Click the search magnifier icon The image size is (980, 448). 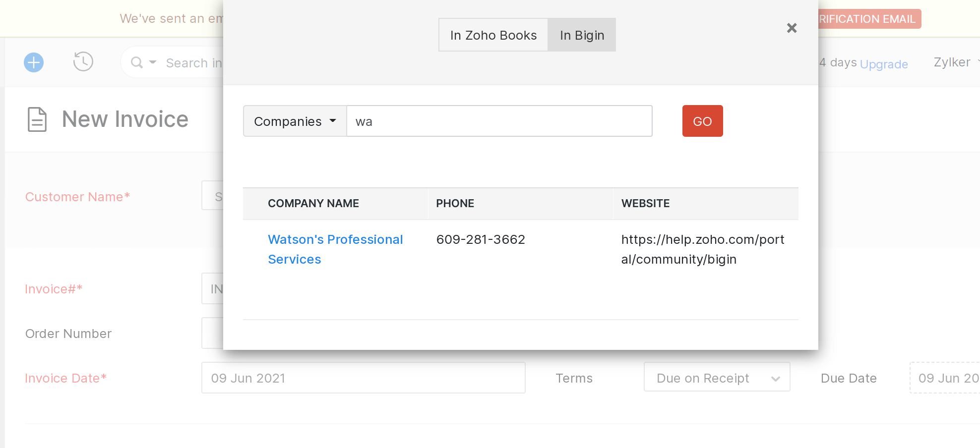[136, 62]
